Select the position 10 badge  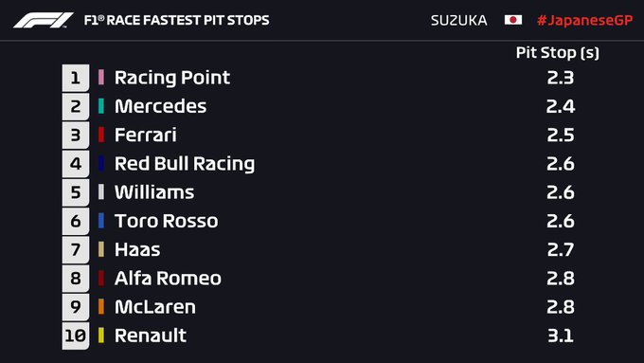76,336
